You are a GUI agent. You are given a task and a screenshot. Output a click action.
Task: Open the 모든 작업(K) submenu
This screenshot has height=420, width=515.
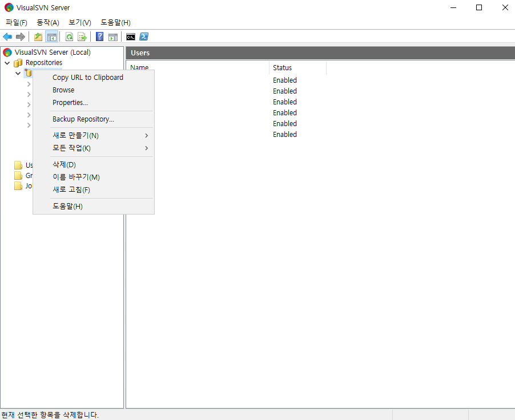[94, 148]
